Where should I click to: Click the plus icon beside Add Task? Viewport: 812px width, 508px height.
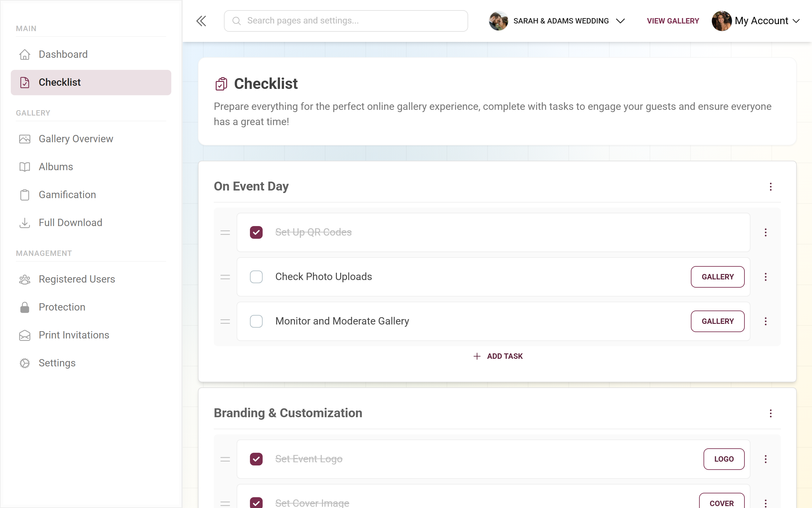[x=477, y=356]
